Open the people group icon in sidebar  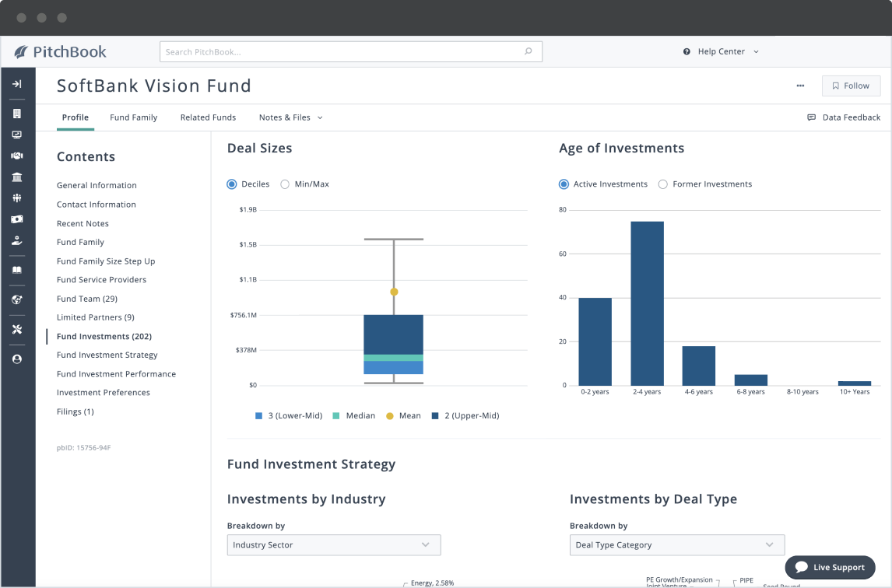(17, 198)
